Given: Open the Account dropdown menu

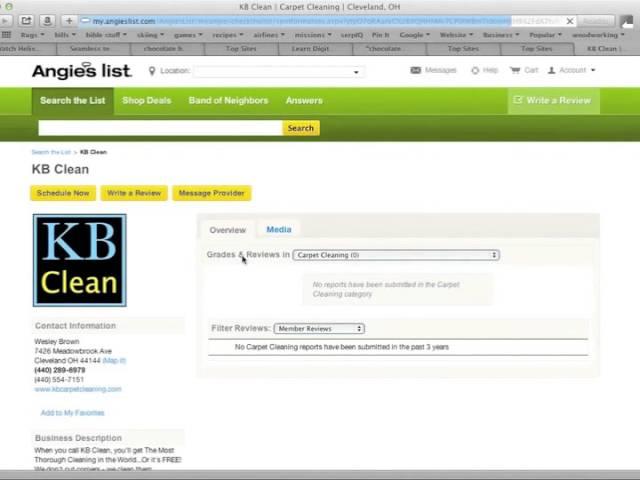Looking at the screenshot, I should 571,70.
